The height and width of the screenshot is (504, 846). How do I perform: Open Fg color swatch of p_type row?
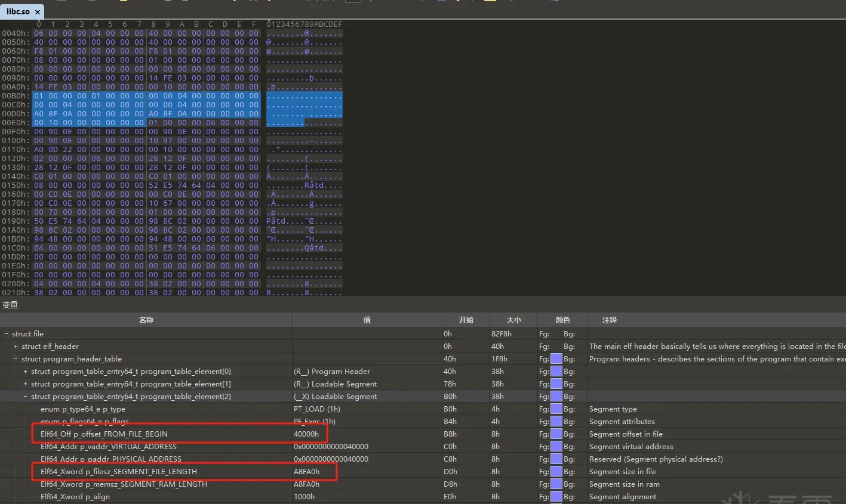(556, 409)
